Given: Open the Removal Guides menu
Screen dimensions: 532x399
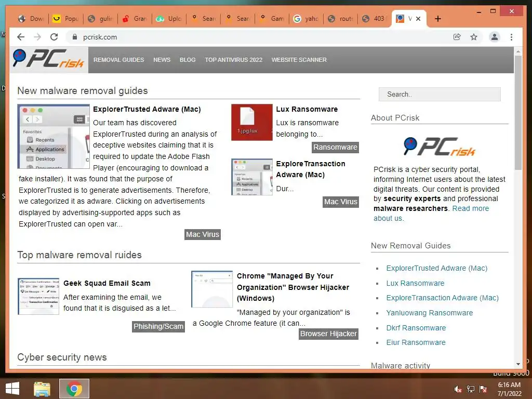Looking at the screenshot, I should point(119,60).
